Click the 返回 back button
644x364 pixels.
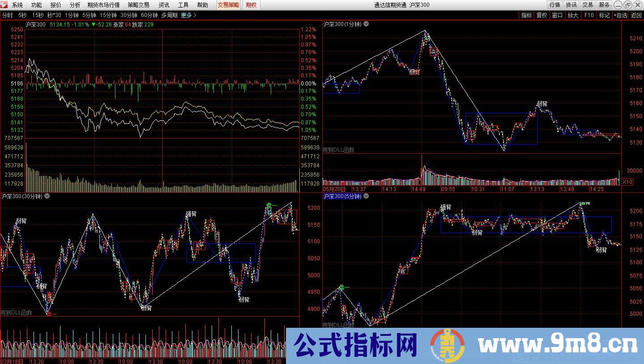click(x=636, y=15)
